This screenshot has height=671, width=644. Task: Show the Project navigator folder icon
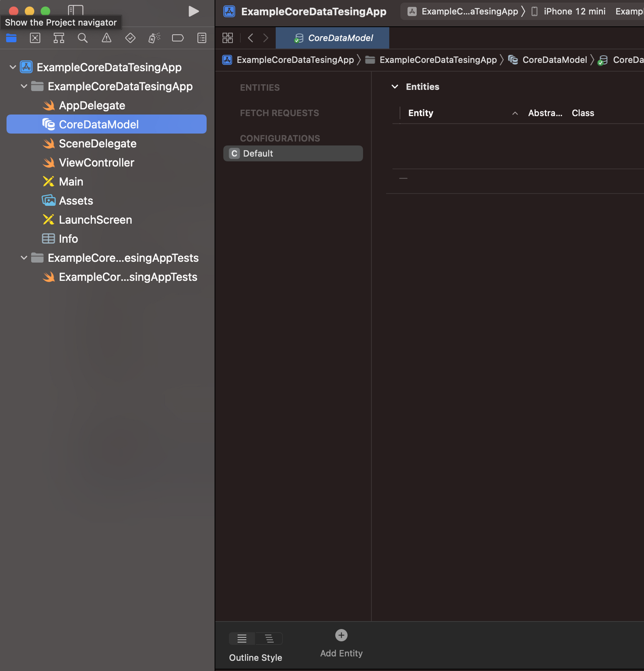coord(11,38)
